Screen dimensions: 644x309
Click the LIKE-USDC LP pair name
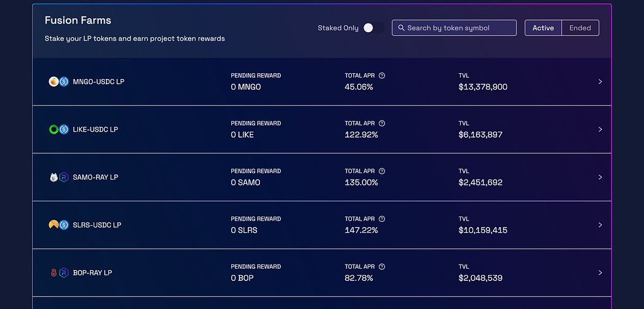[95, 129]
